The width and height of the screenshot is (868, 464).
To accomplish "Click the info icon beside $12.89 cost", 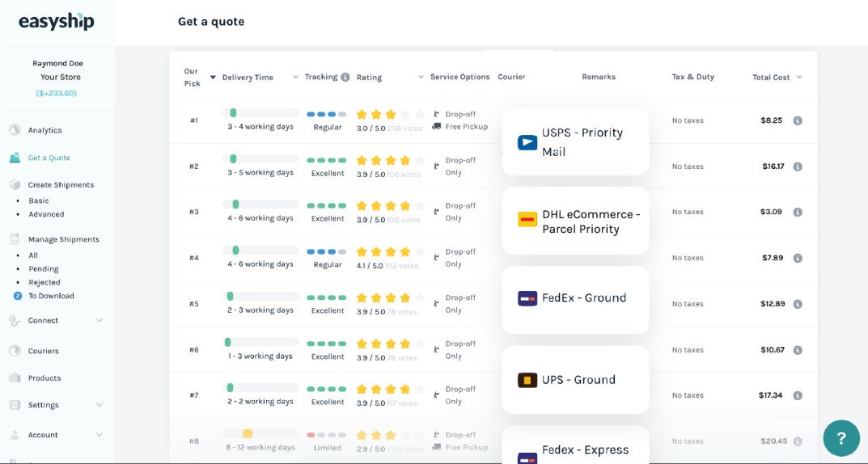I will (798, 304).
